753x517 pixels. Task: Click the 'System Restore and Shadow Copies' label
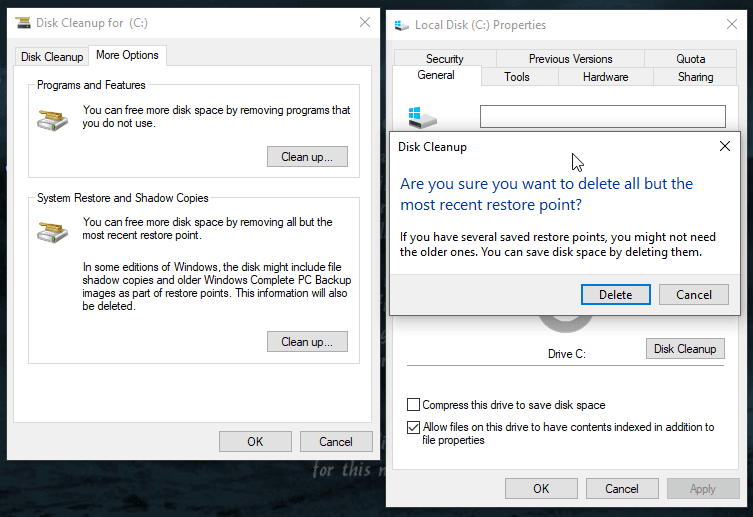122,198
